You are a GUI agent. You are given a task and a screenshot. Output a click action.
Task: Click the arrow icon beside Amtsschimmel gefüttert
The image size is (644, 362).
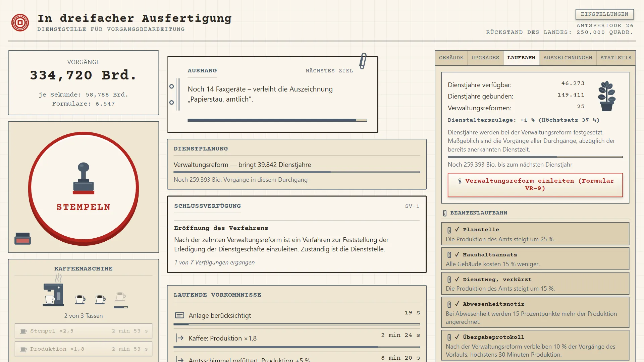(x=179, y=359)
